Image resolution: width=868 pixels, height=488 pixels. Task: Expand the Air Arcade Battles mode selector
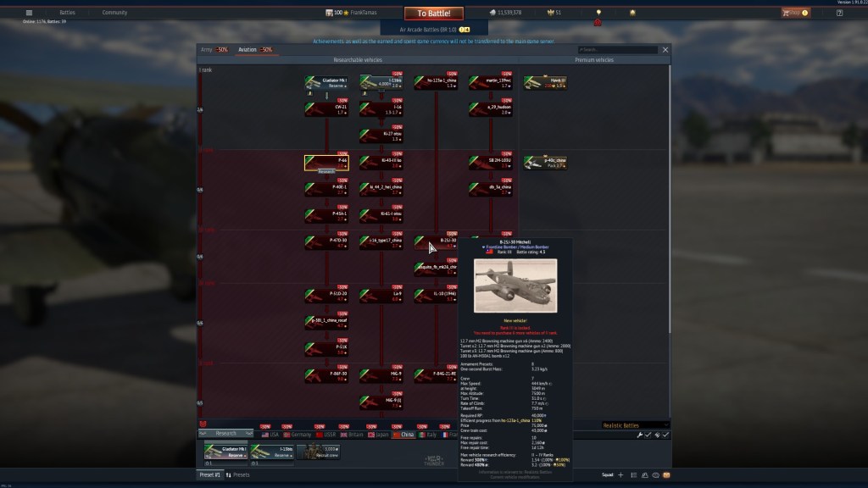coord(433,29)
